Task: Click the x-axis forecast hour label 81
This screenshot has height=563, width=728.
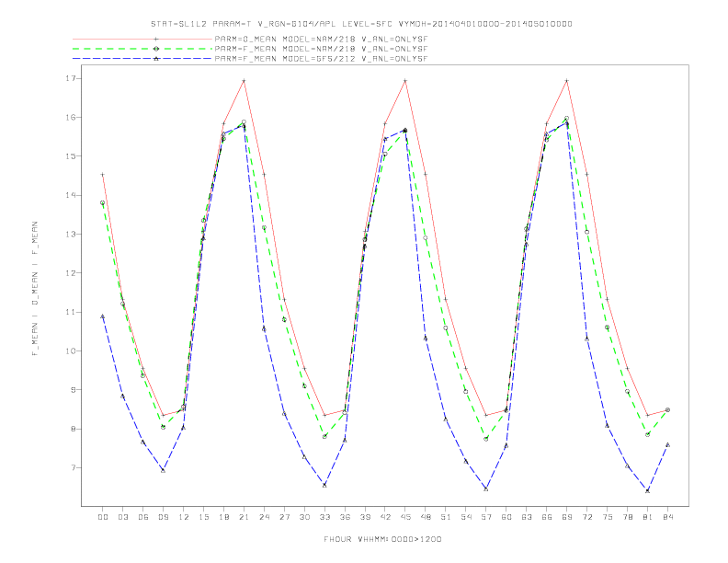Action: (648, 517)
